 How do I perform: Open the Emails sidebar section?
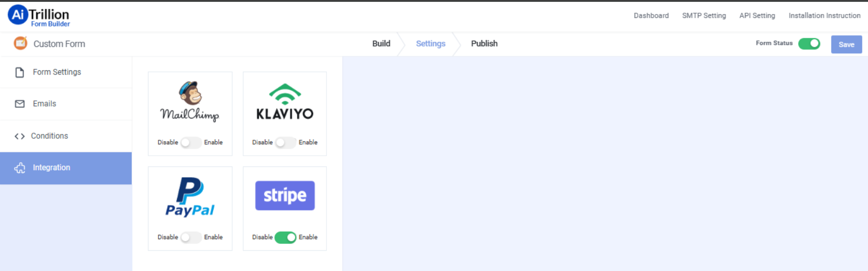(66, 104)
